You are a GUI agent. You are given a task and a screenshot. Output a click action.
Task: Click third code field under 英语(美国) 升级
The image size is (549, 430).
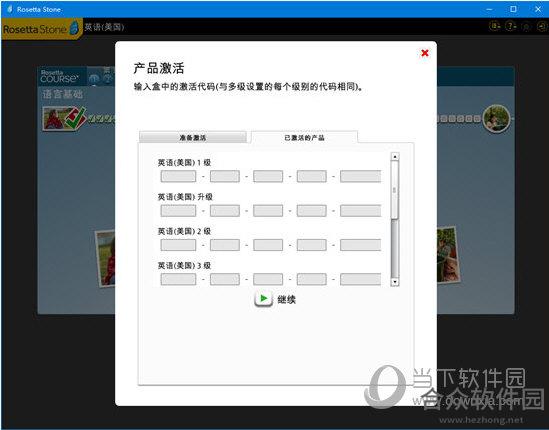tap(268, 210)
